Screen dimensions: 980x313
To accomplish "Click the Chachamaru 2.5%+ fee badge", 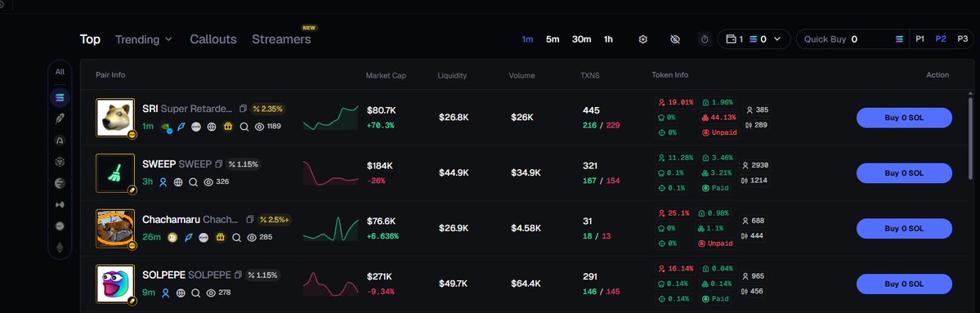I will 275,220.
